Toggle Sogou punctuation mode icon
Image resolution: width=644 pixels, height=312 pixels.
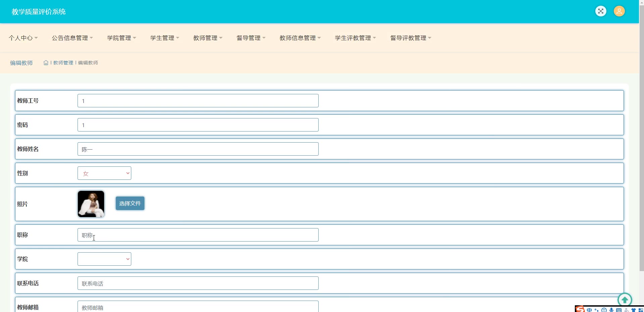597,310
